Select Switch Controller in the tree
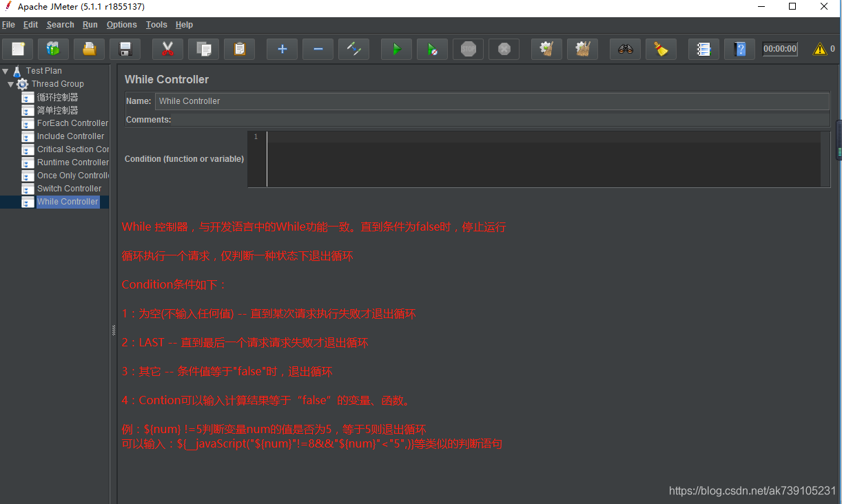This screenshot has height=504, width=842. point(70,189)
